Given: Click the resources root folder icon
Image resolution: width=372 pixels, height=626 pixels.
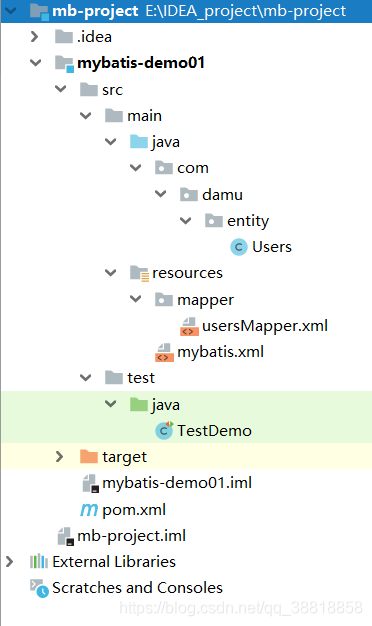Looking at the screenshot, I should click(x=139, y=273).
